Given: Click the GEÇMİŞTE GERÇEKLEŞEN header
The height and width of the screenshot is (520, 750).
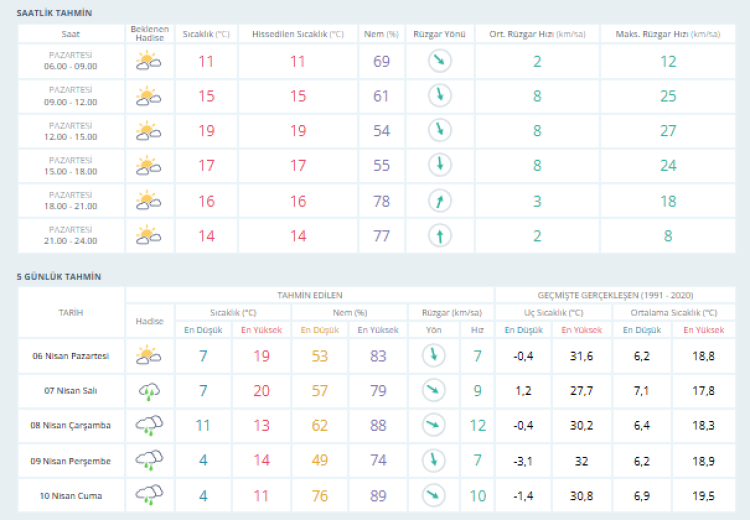Looking at the screenshot, I should pos(615,295).
